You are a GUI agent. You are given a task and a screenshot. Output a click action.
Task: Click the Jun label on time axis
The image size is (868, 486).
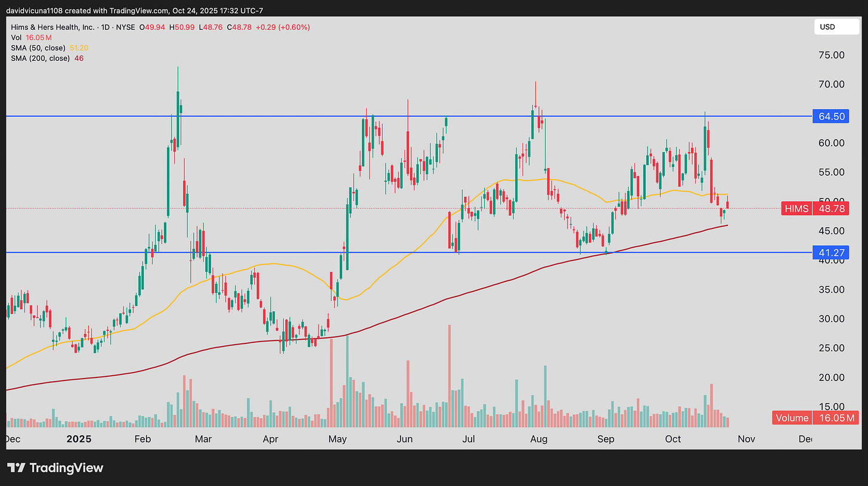[405, 439]
